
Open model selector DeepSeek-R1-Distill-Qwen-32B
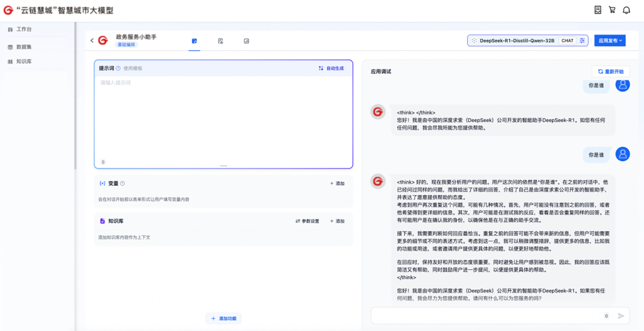(528, 41)
